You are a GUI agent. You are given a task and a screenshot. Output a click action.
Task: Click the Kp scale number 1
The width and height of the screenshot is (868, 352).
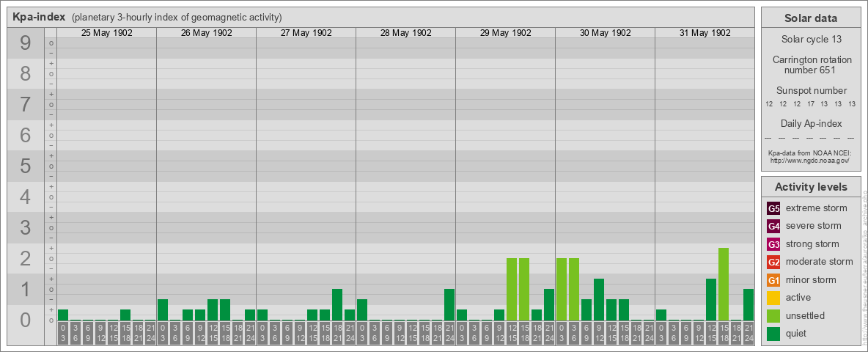click(26, 289)
